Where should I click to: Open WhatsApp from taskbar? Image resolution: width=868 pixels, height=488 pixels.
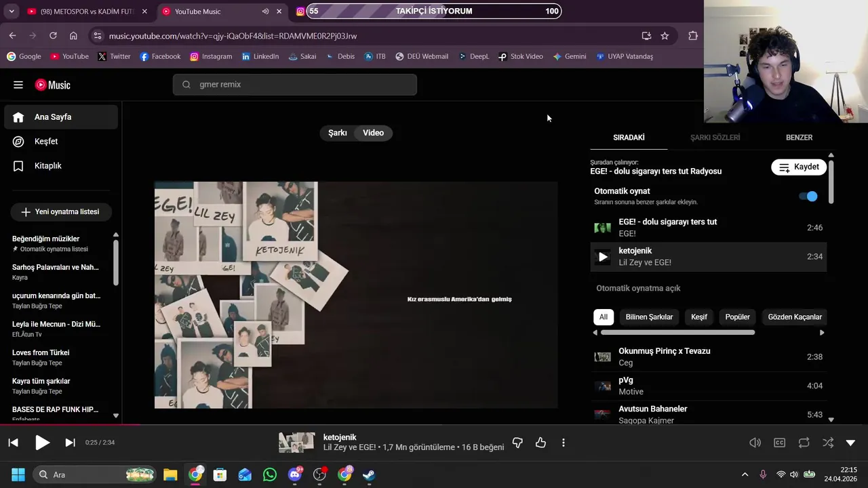tap(270, 474)
